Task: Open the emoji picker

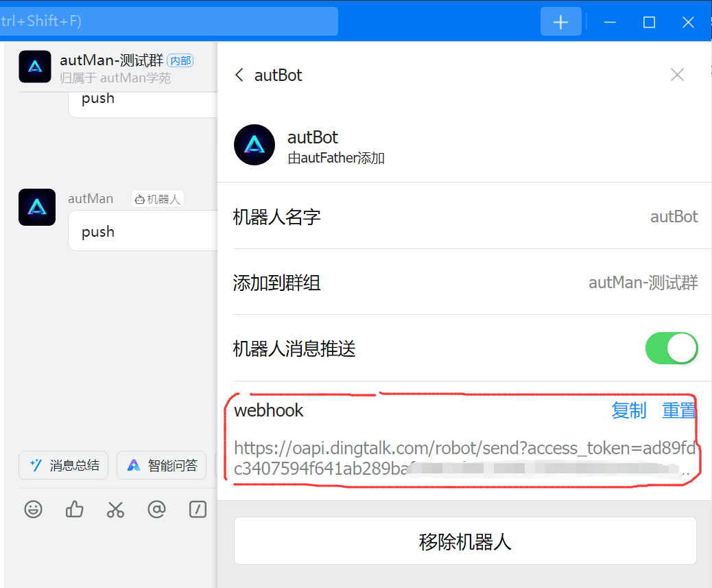Action: 33,510
